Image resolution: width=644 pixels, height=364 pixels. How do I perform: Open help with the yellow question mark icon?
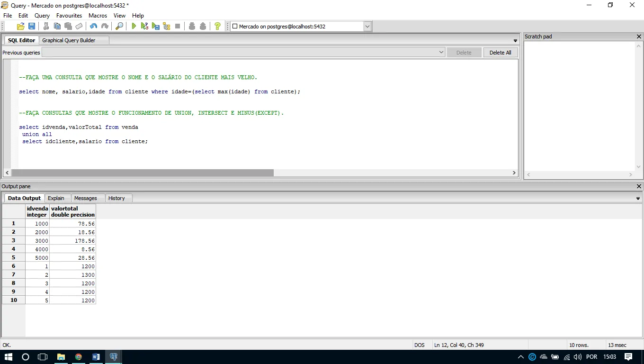click(x=217, y=27)
